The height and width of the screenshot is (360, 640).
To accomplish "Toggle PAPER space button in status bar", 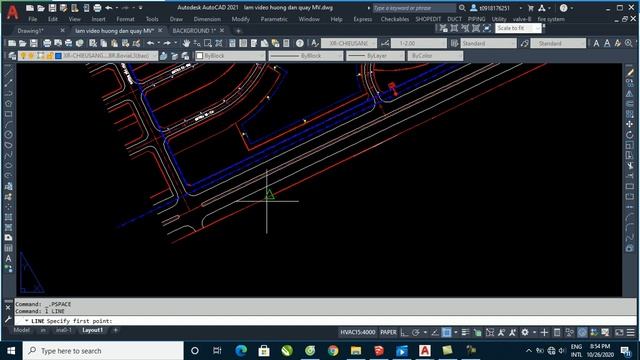I will 388,333.
